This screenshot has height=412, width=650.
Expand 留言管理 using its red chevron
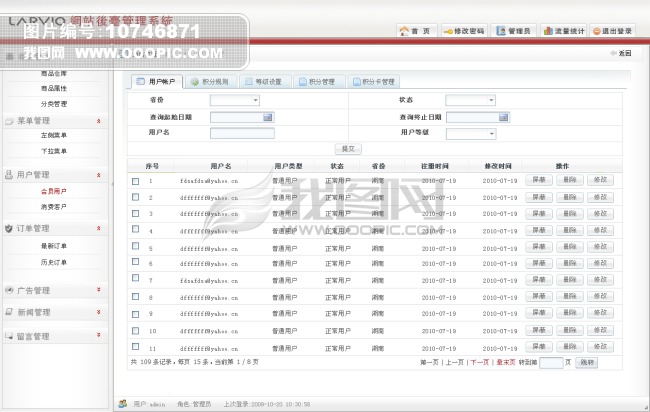point(99,334)
